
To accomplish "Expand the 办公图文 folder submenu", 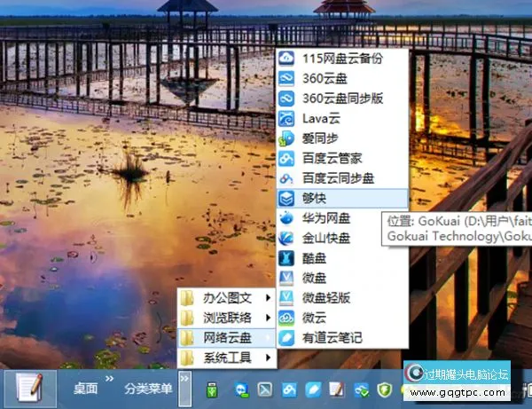I will point(227,298).
